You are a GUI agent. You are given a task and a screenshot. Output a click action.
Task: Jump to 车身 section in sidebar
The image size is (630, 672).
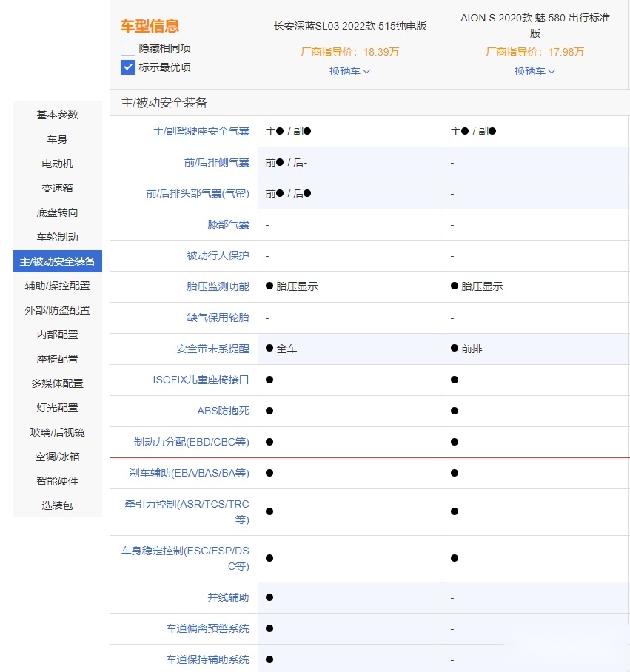coord(58,139)
